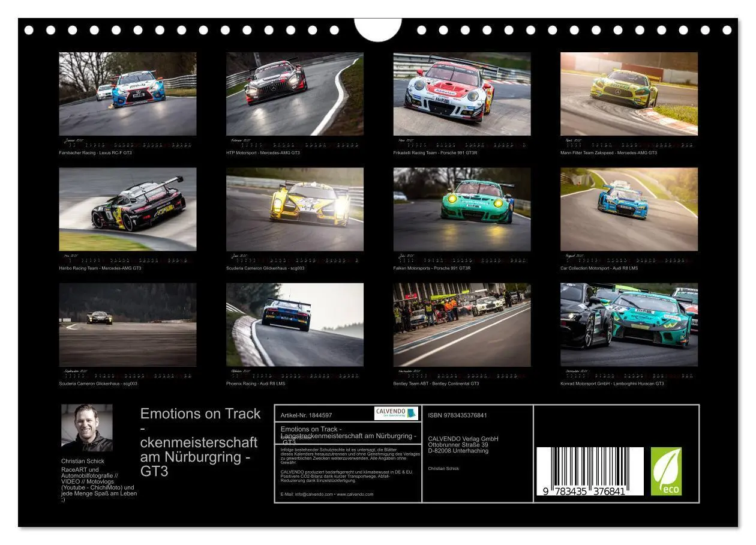The height and width of the screenshot is (545, 756).
Task: Click the barcode 9 783435 376841
Action: (590, 471)
